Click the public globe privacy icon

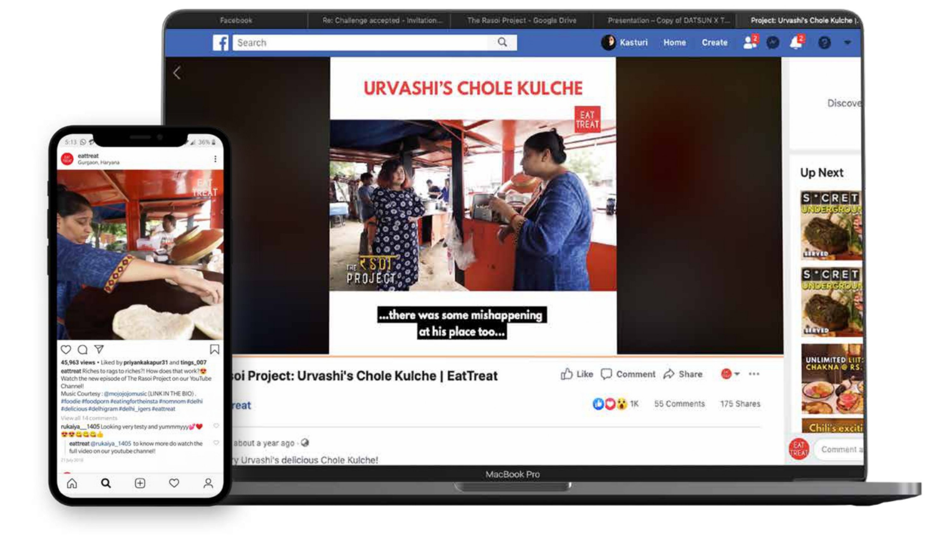pos(305,443)
